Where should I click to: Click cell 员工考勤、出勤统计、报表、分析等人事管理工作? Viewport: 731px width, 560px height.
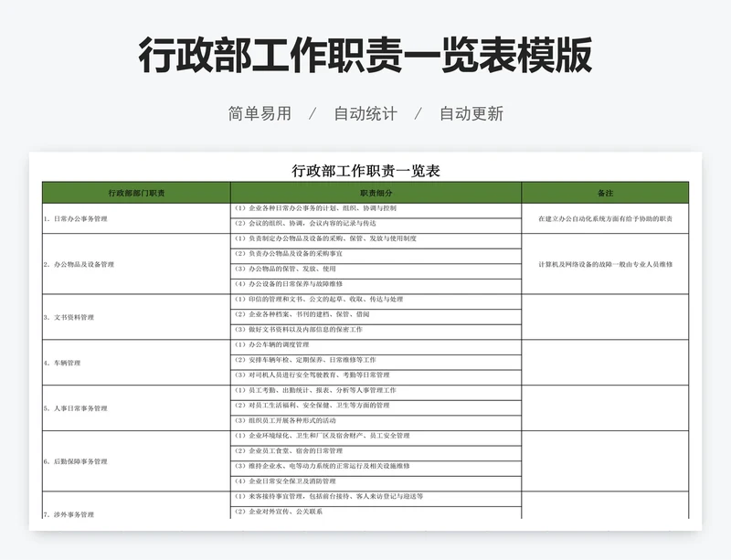coord(376,392)
